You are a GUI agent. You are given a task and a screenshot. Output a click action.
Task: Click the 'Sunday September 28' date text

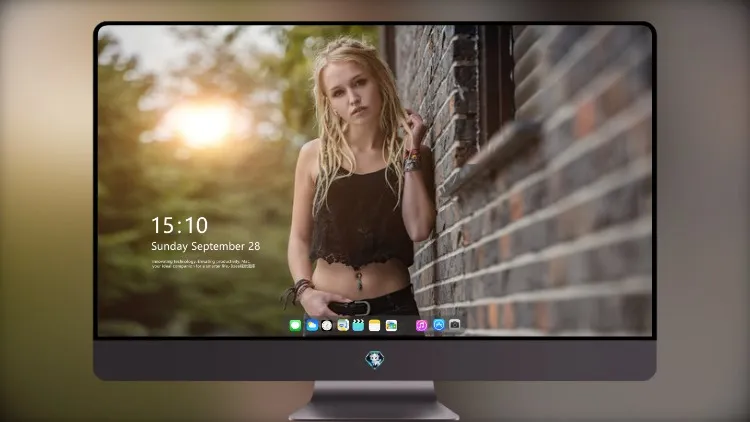click(x=206, y=246)
